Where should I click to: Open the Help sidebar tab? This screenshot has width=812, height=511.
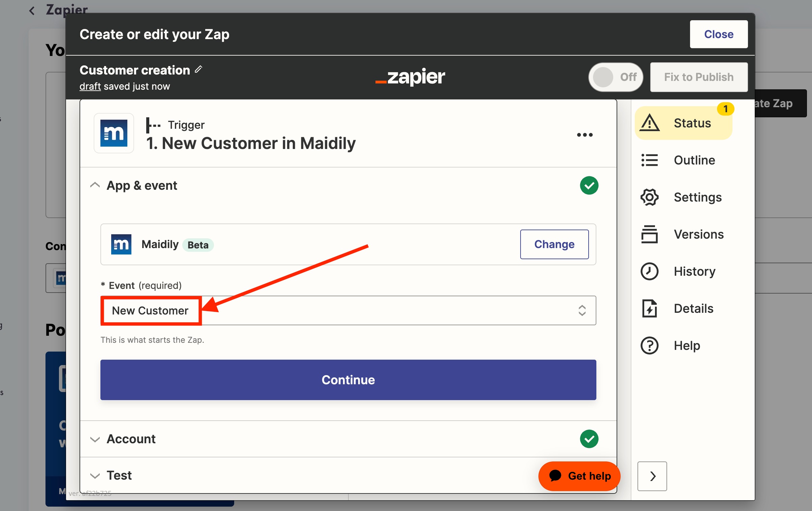[x=684, y=345]
